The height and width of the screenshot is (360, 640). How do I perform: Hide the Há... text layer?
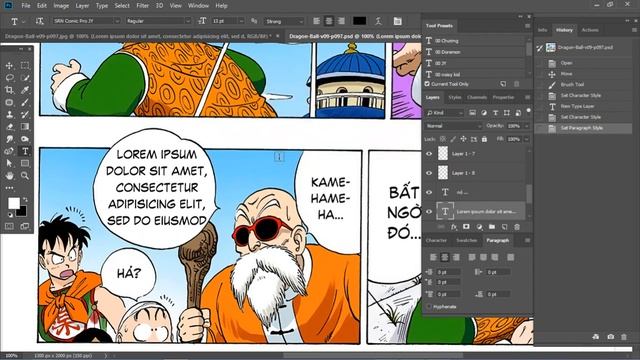tap(429, 192)
